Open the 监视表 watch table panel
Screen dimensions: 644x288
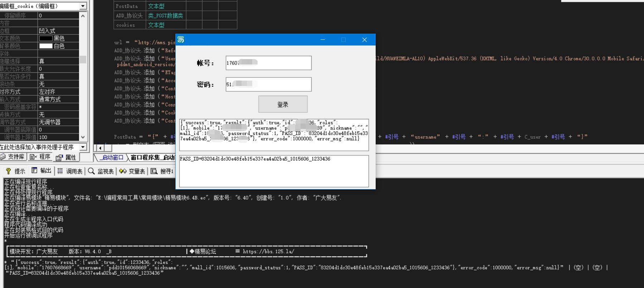[x=101, y=171]
